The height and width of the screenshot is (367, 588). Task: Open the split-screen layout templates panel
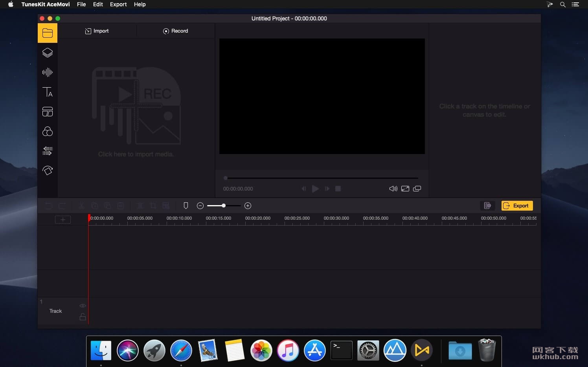[x=48, y=112]
